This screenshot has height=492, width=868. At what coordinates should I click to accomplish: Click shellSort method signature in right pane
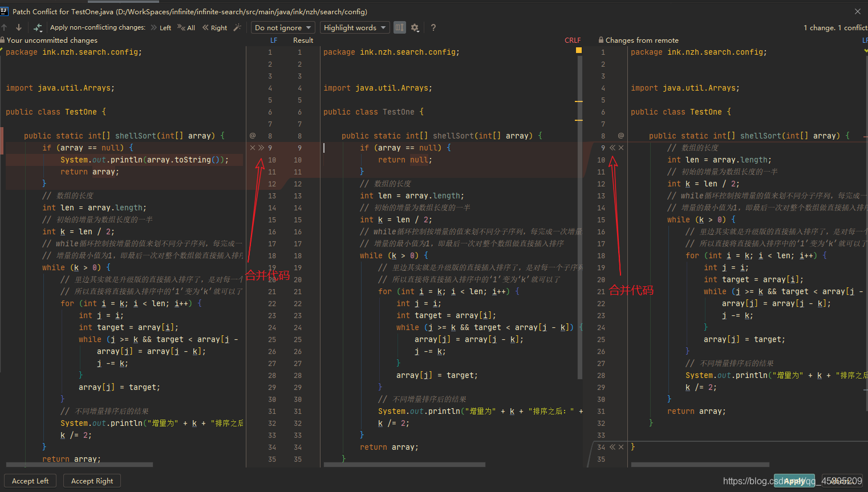point(749,136)
